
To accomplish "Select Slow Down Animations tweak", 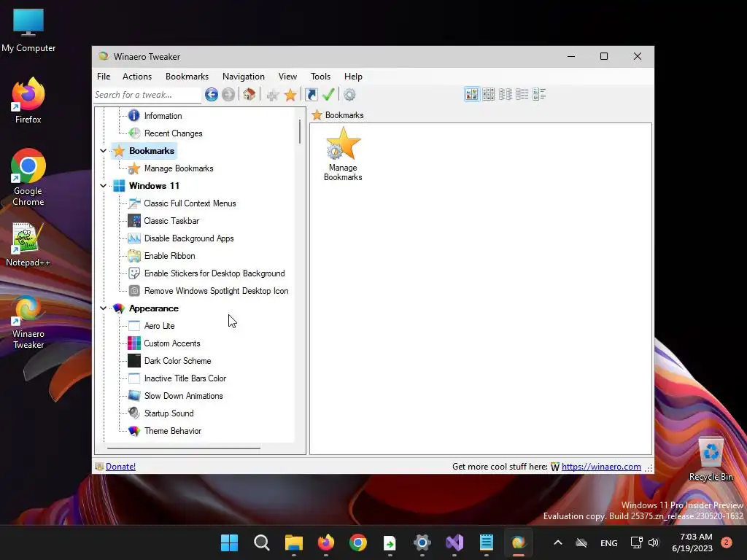I will pos(183,396).
